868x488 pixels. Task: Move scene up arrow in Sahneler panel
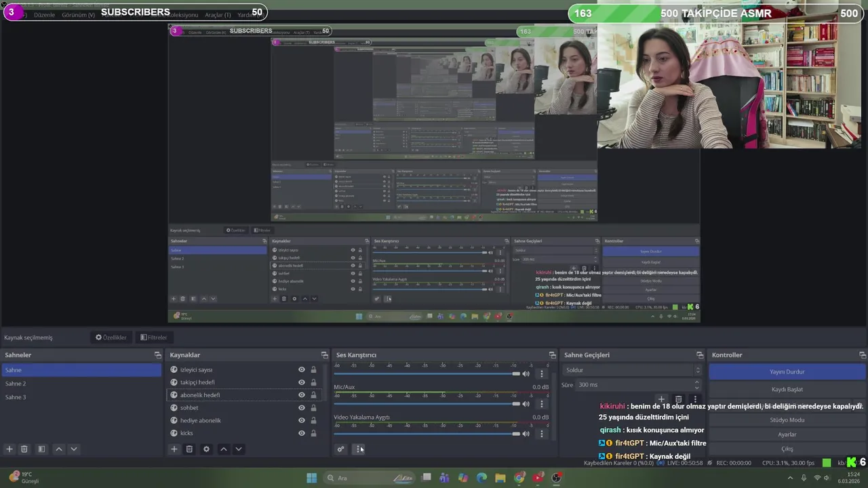59,449
